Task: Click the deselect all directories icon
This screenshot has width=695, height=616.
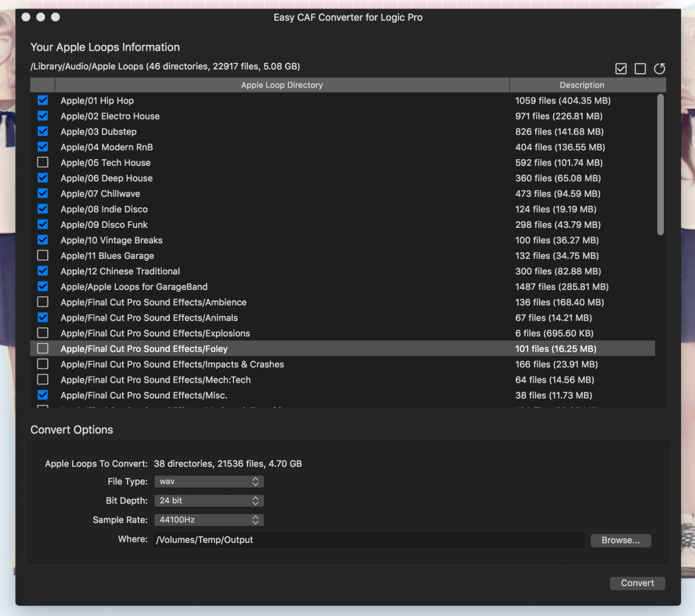Action: tap(640, 69)
